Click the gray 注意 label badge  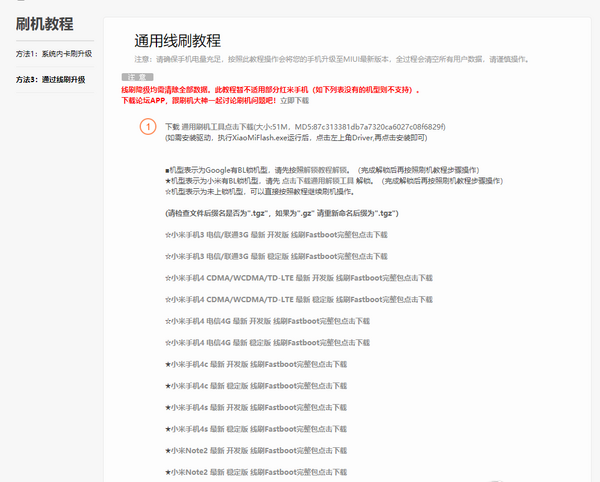pyautogui.click(x=137, y=77)
